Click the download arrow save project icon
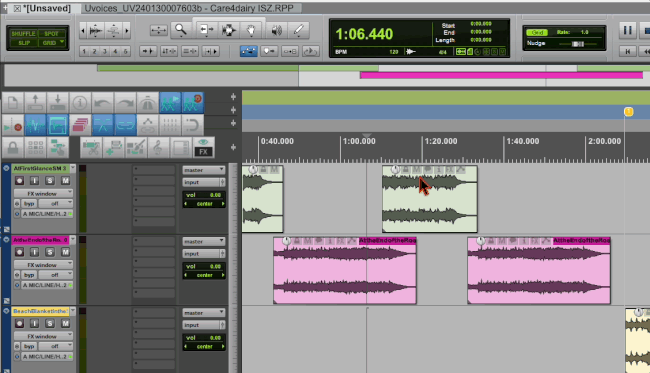This screenshot has width=650, height=373. [57, 102]
